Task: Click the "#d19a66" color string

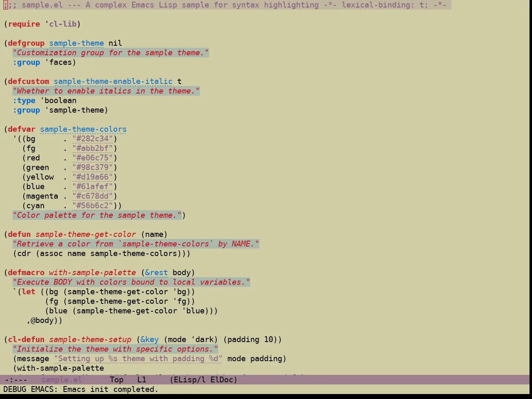Action: pyautogui.click(x=93, y=177)
